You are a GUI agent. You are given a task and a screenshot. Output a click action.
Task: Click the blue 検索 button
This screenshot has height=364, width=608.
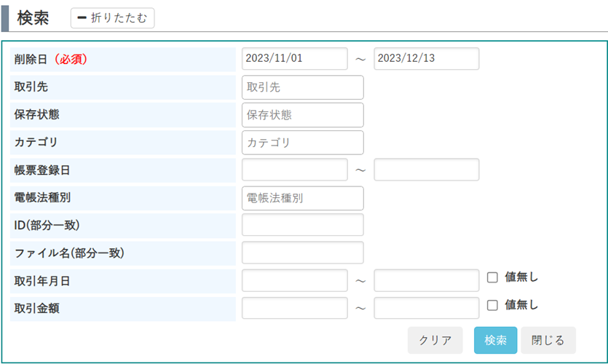tap(495, 340)
